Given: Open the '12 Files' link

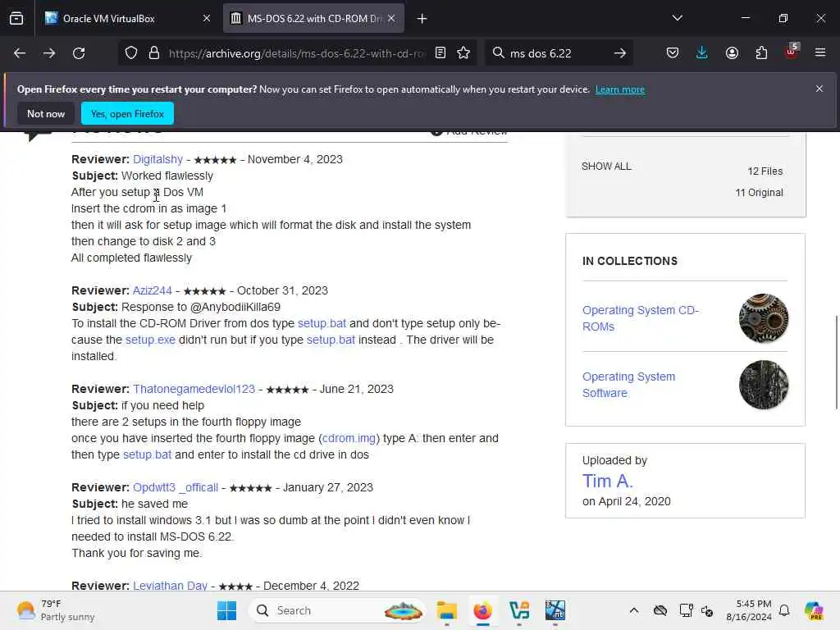Looking at the screenshot, I should 765,171.
